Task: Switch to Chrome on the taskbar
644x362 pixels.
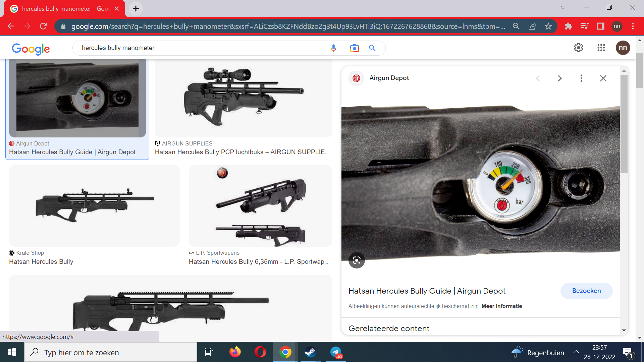Action: pos(285,352)
